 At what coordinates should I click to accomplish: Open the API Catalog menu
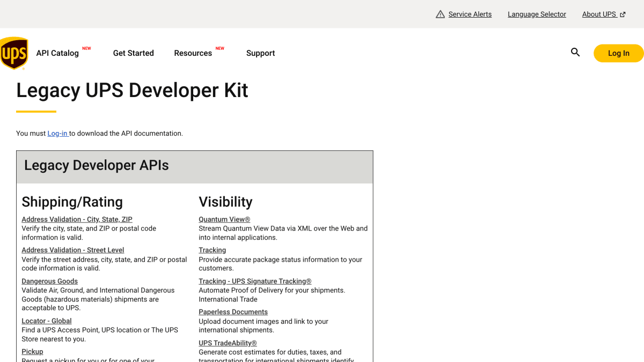click(x=57, y=53)
